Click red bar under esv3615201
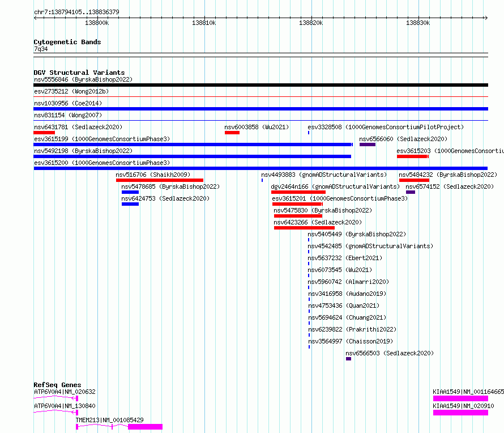This screenshot has width=504, height=433. click(x=297, y=204)
